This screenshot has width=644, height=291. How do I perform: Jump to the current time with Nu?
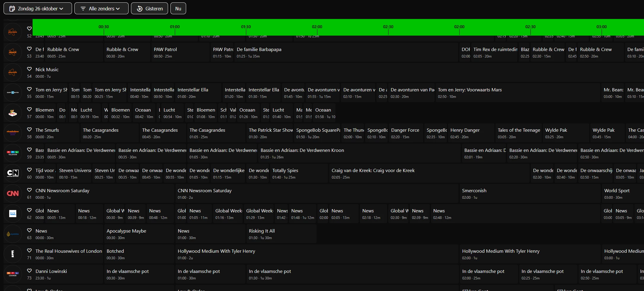pos(178,9)
